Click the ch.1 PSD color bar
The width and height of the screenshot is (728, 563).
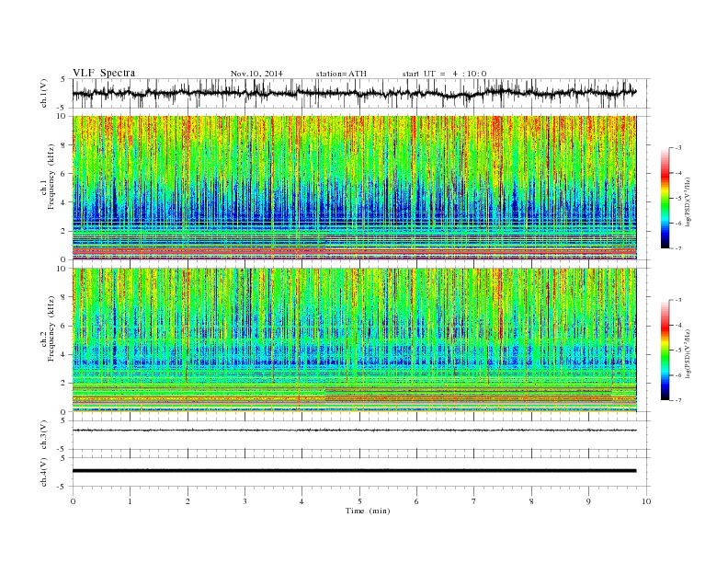point(665,198)
